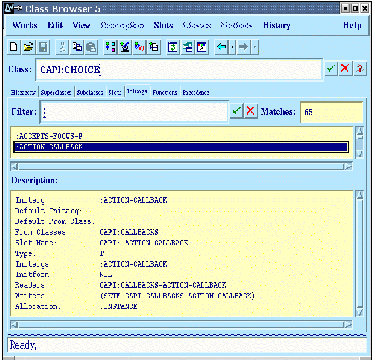Click the CAPI:CALLBACKS-ACTION-CALLBACK readers value
Viewport: 379px width, 361px height.
163,285
